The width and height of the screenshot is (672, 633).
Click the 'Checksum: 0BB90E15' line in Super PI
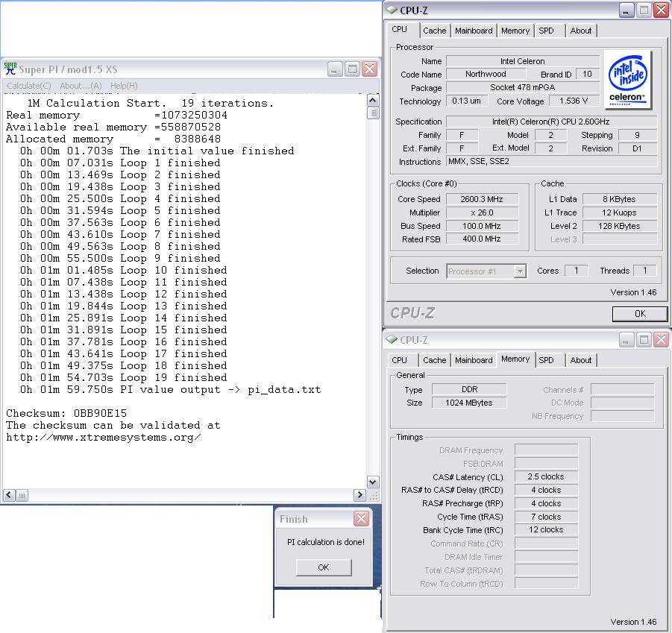click(66, 413)
